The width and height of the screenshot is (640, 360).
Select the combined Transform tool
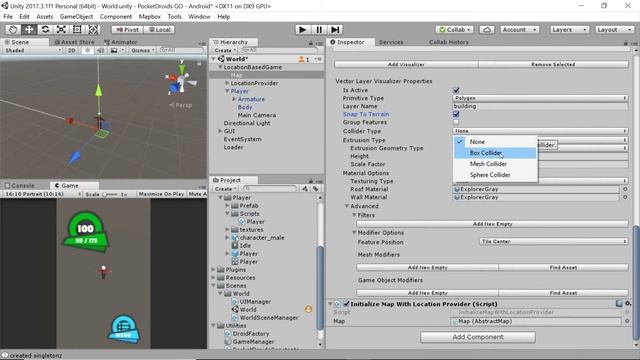click(93, 29)
